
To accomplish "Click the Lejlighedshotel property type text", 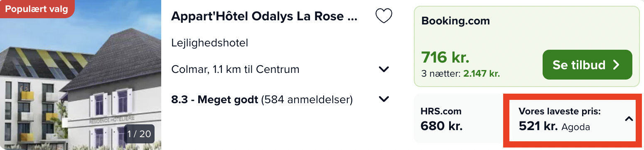I will click(209, 43).
